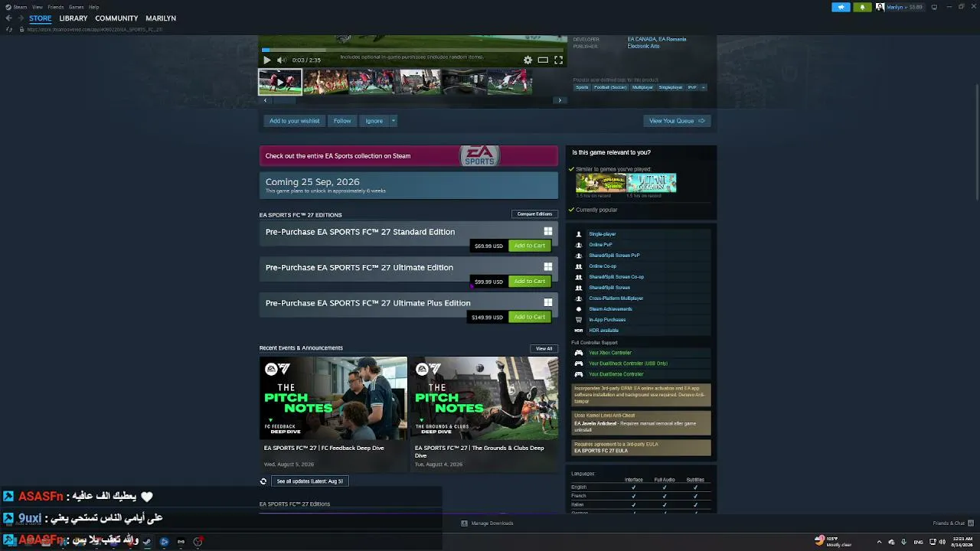Open FC Feedback Deep Dive announcement image
This screenshot has height=551, width=980.
(x=334, y=398)
